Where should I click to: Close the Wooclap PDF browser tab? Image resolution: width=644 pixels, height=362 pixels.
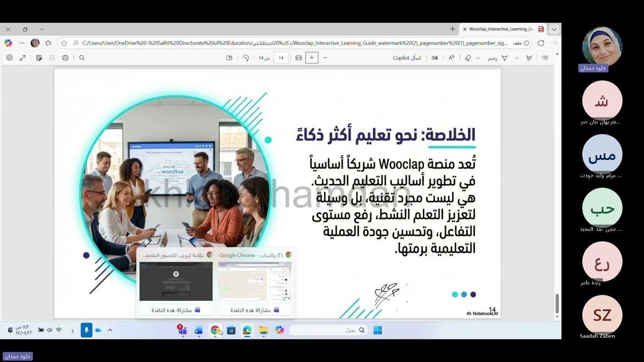464,29
